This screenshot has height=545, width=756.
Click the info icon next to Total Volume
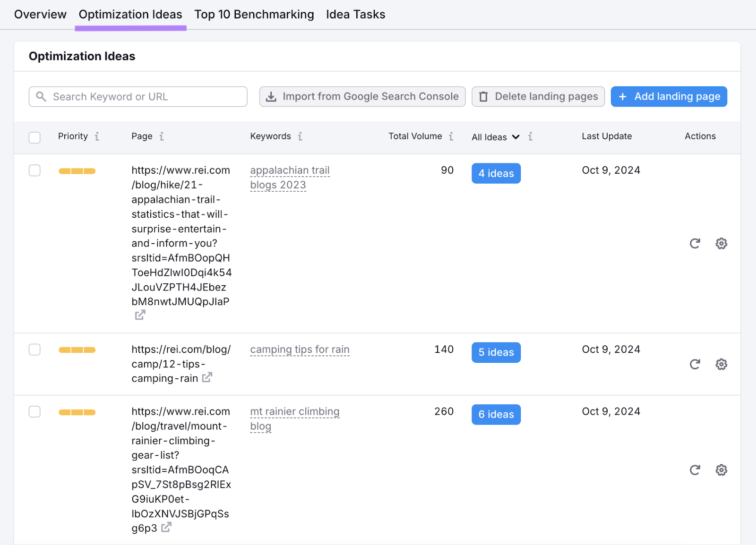(452, 136)
